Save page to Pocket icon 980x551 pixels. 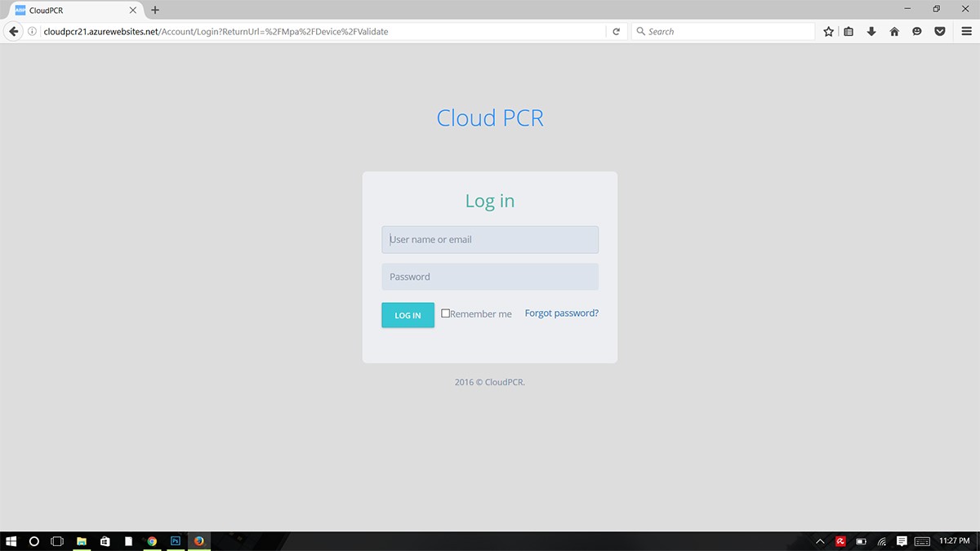pos(940,31)
